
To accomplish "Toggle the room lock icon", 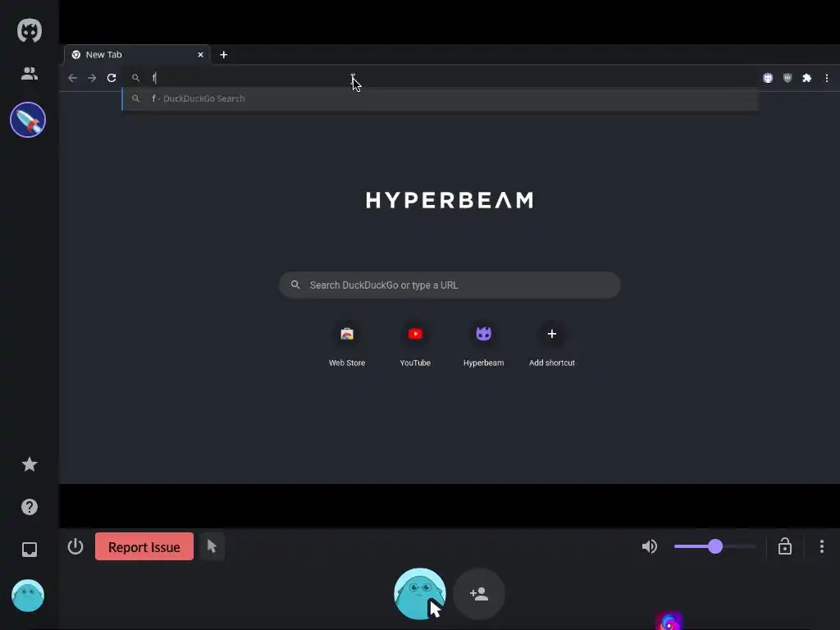I will pos(785,546).
